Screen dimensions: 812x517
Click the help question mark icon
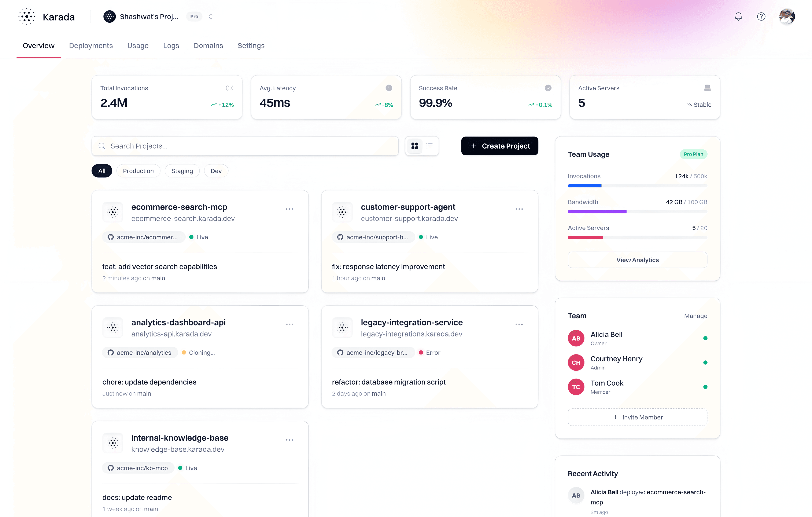pos(761,17)
